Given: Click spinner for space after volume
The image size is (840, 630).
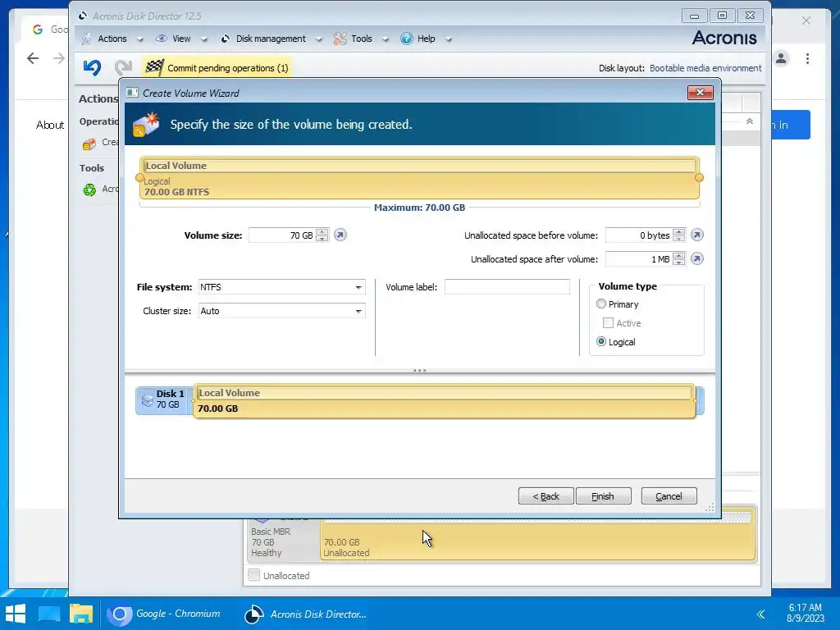Looking at the screenshot, I should tap(678, 258).
